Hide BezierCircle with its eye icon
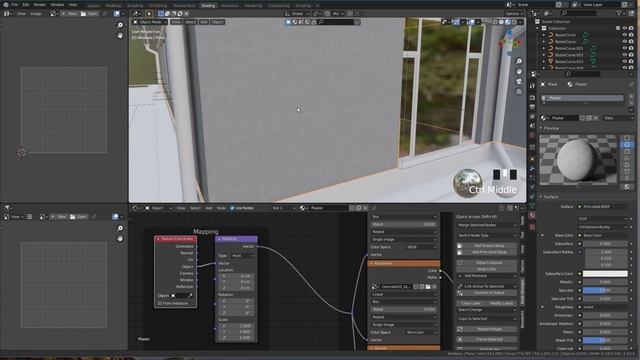Screen dimensions: 640x360 pos(624,35)
